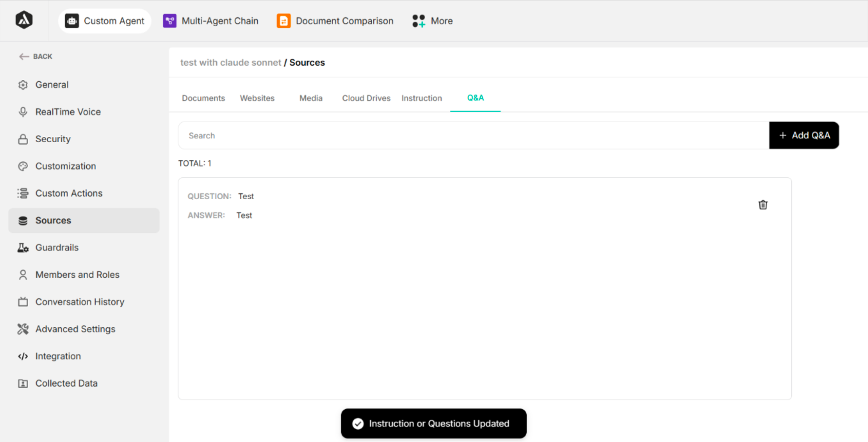The width and height of the screenshot is (868, 442).
Task: Open Multi-Agent Chain from top bar
Action: click(211, 21)
